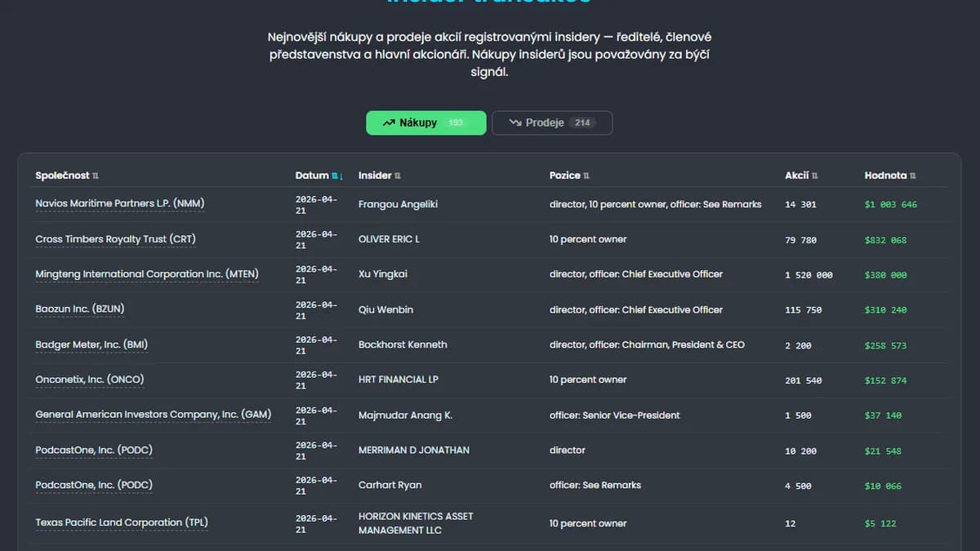Viewport: 980px width, 551px height.
Task: Click share count 115 750
Action: coord(804,310)
